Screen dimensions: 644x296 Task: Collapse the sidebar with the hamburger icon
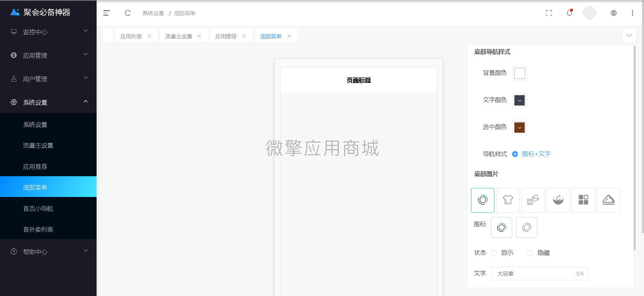pos(106,13)
